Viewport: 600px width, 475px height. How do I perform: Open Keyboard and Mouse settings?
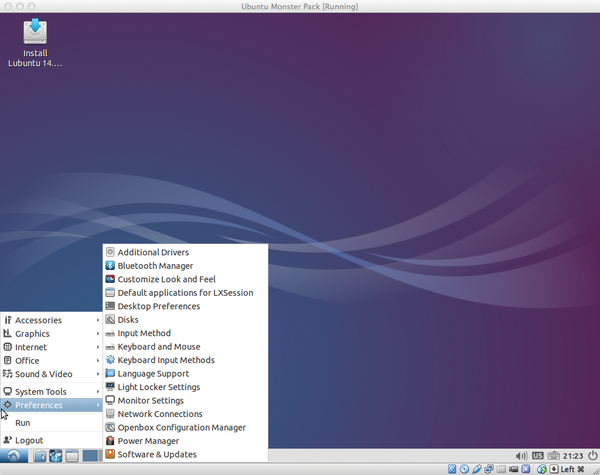coord(185,346)
